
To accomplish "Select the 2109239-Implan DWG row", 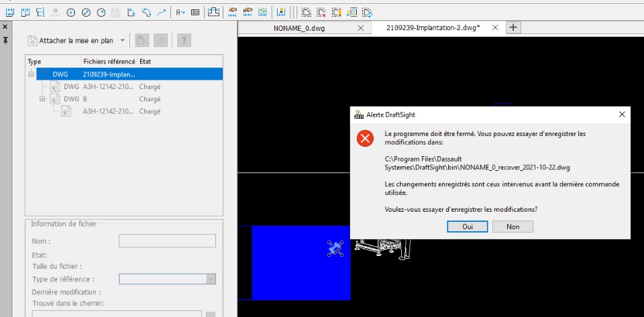I will (129, 74).
